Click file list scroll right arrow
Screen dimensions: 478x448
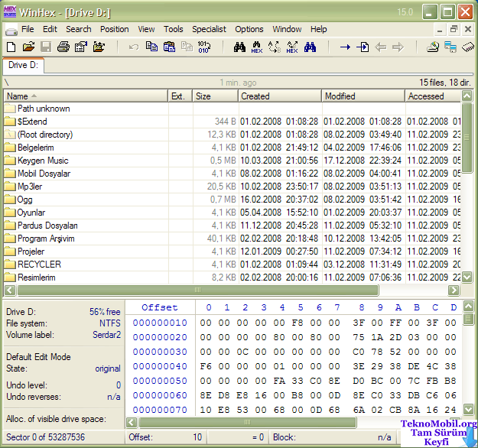pos(454,290)
